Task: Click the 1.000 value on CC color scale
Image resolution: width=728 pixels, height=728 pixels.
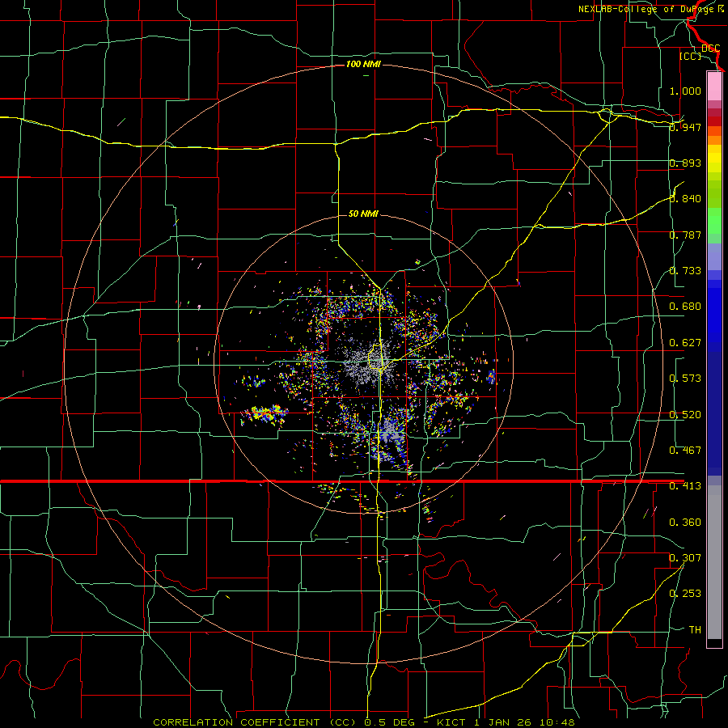Action: 685,91
